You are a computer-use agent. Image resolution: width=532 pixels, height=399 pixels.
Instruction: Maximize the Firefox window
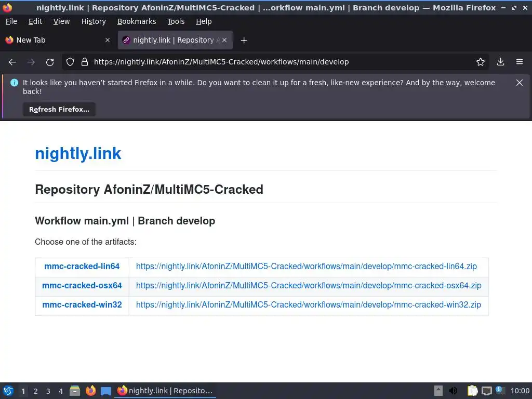[x=514, y=7]
